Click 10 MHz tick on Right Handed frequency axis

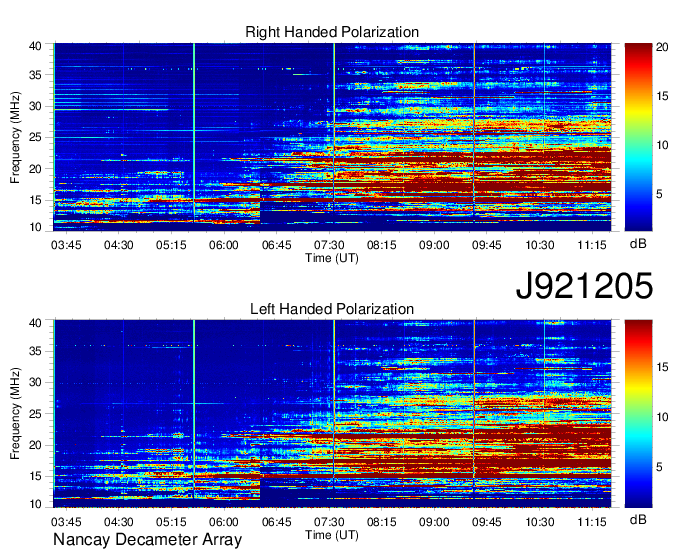click(35, 227)
